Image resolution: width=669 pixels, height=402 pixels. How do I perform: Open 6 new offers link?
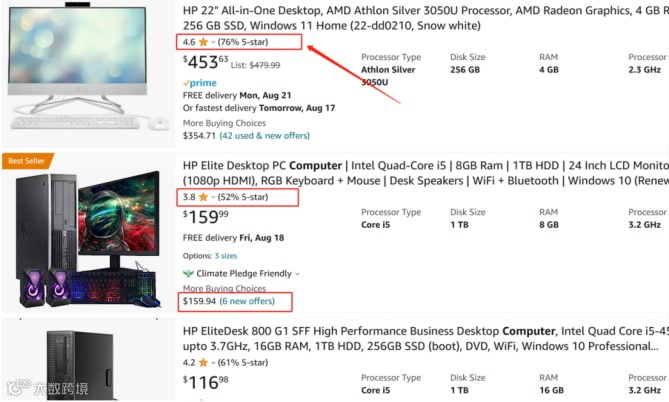[247, 301]
